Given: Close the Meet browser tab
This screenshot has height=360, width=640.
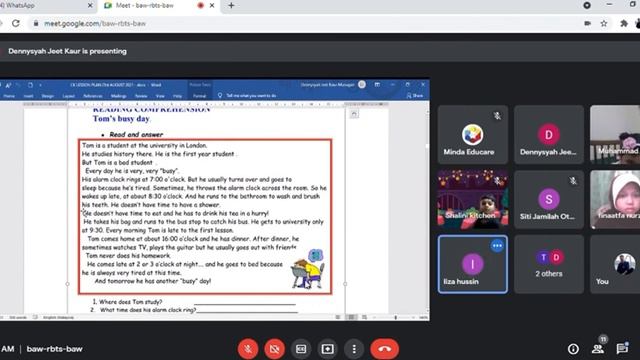Looking at the screenshot, I should click(212, 6).
